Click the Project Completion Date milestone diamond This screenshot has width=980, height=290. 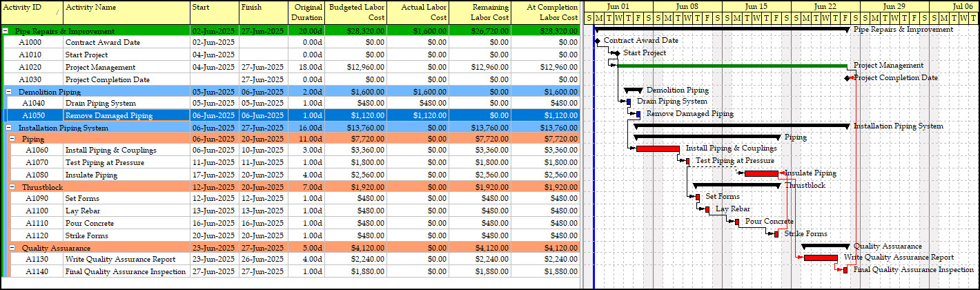pyautogui.click(x=847, y=78)
